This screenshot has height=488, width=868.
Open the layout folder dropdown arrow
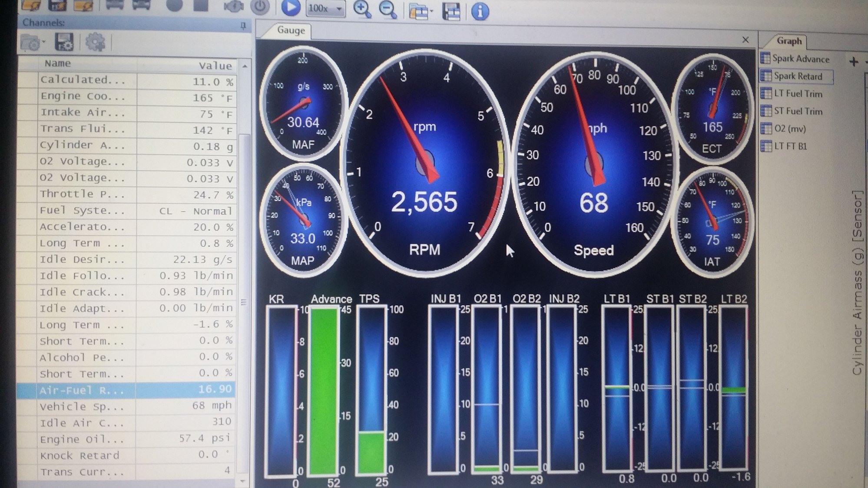pos(431,12)
